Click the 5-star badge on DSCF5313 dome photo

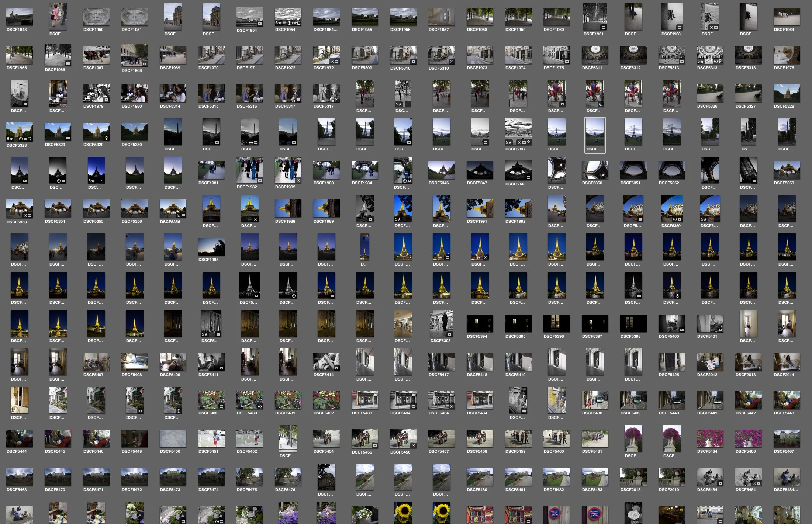[701, 62]
